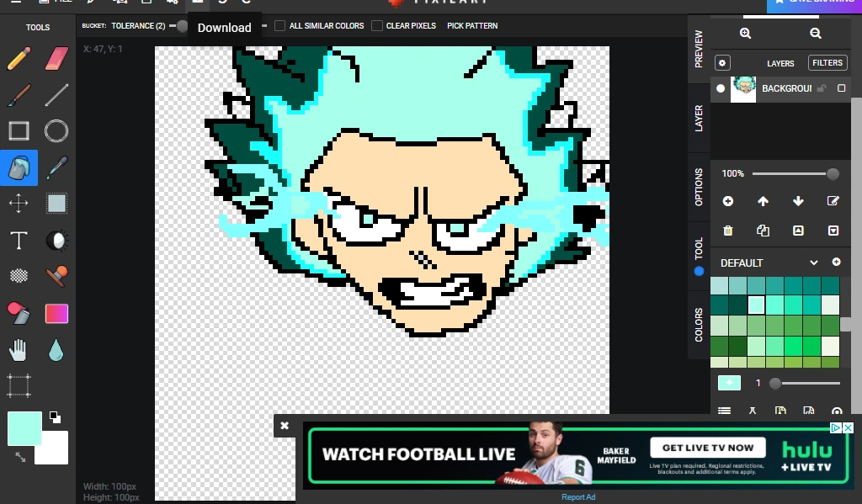Select the Pencil tool

18,58
